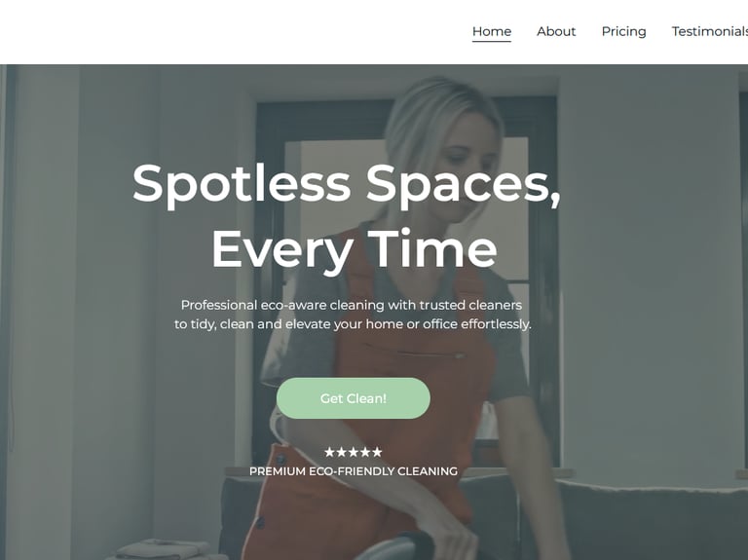Click the first rating star
748x560 pixels.
point(329,452)
